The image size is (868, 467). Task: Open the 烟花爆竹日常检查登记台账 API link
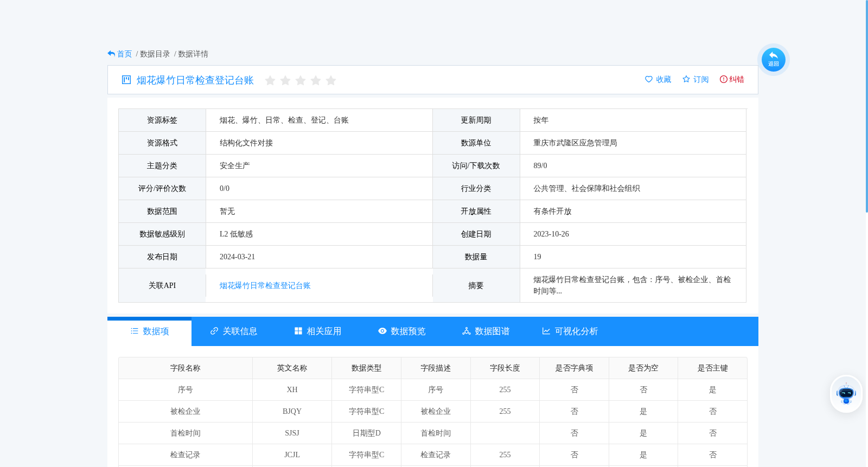pos(265,285)
